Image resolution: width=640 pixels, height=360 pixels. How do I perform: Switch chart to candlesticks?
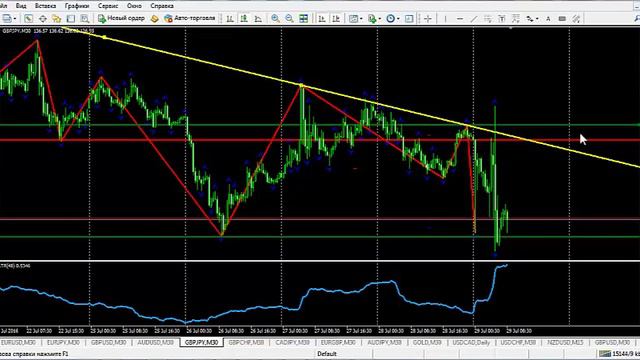tap(244, 18)
